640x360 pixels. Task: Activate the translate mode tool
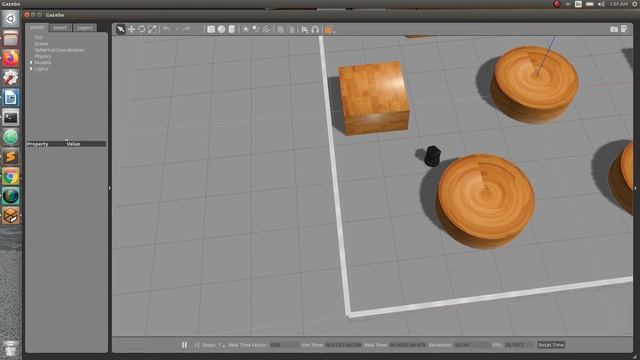coord(131,29)
